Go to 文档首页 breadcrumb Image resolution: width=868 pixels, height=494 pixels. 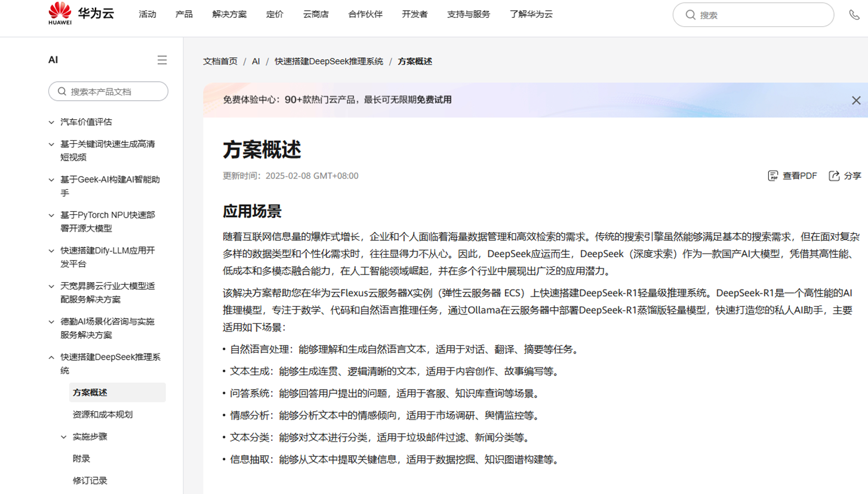[x=220, y=61]
